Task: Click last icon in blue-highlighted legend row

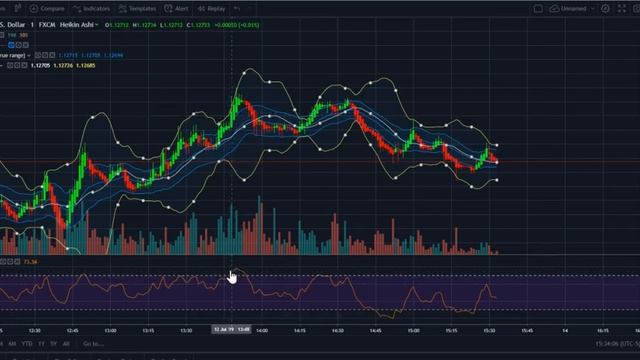Action: (x=26, y=45)
